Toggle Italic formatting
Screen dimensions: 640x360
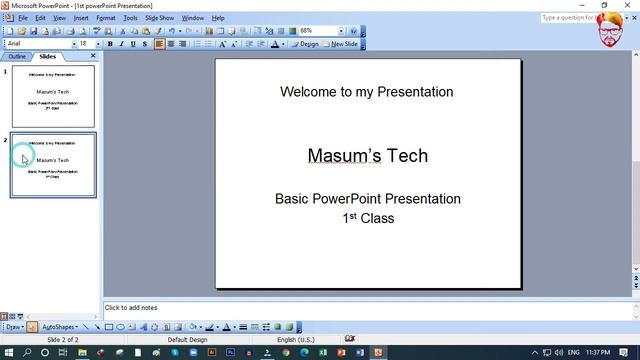pyautogui.click(x=121, y=44)
